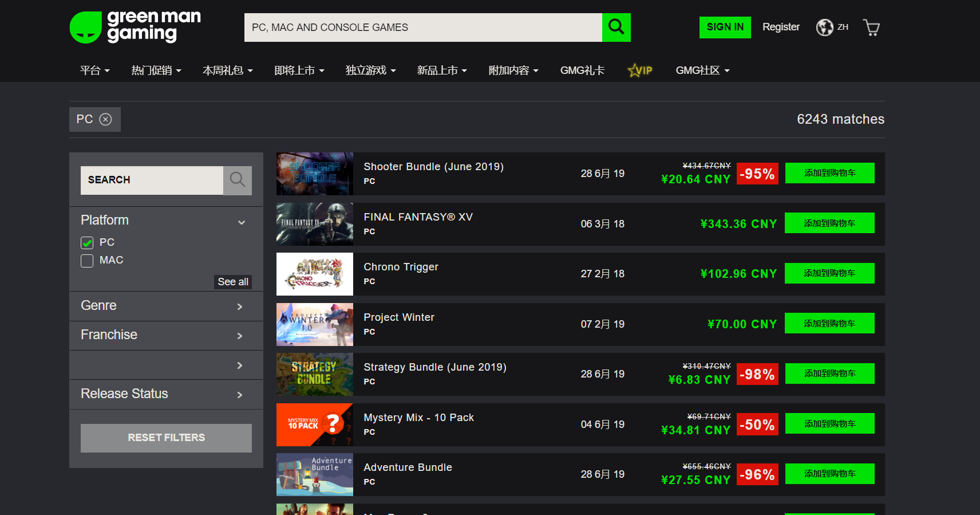Open the GMG社区 menu

click(x=702, y=70)
